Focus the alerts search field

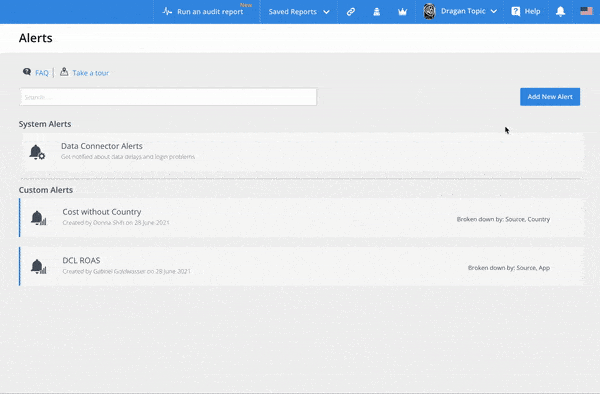click(x=168, y=97)
